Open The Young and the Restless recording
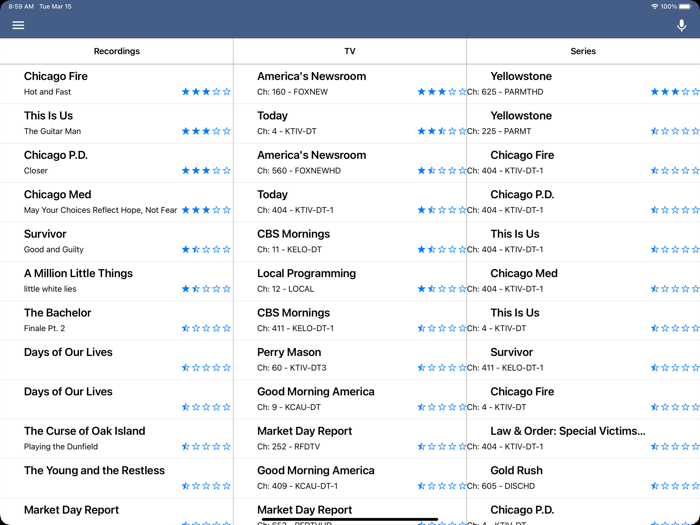This screenshot has height=525, width=700. (x=117, y=478)
